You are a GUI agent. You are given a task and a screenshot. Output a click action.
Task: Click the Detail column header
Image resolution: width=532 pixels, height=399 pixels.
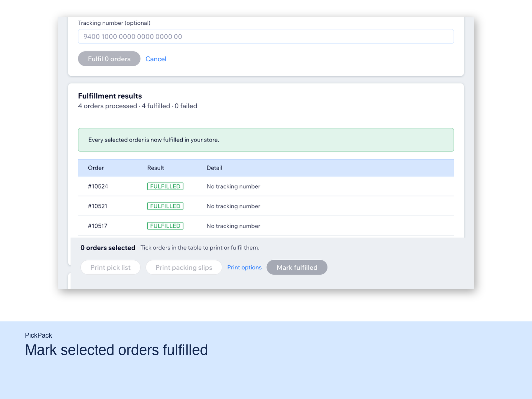click(214, 168)
